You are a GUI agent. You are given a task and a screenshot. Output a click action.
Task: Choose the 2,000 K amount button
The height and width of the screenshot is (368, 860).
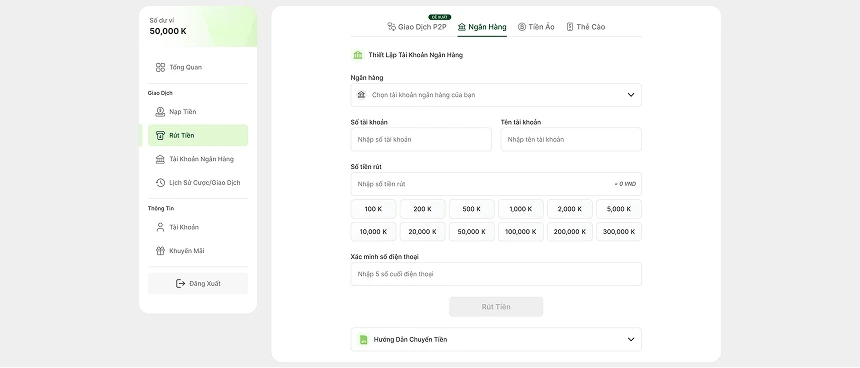point(570,209)
